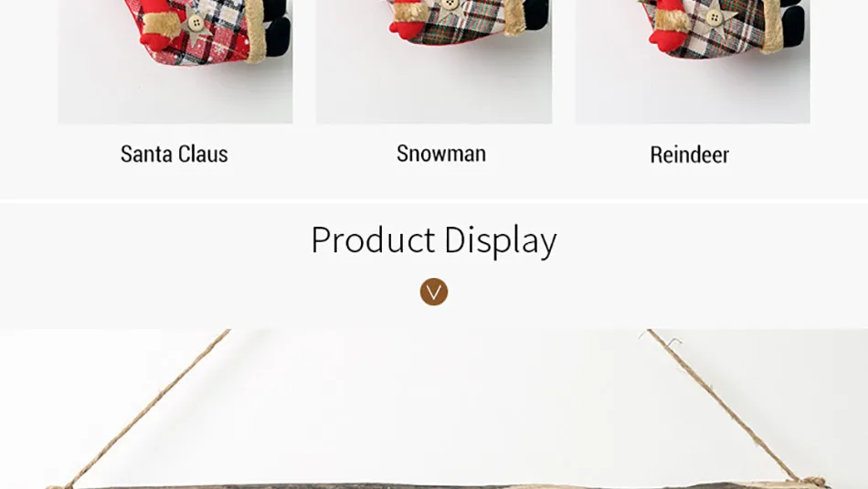
Task: Open the Snowman product thumbnail
Action: tap(434, 61)
